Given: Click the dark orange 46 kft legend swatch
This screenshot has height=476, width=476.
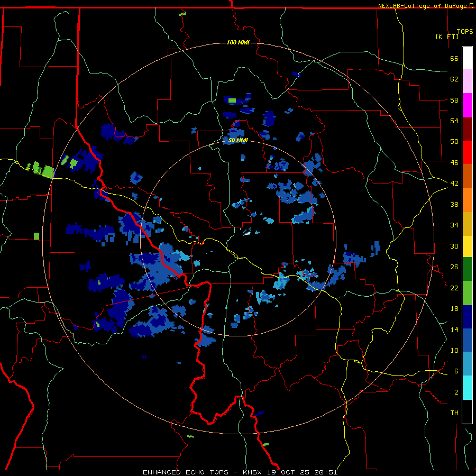Looking at the screenshot, I should pos(467,176).
